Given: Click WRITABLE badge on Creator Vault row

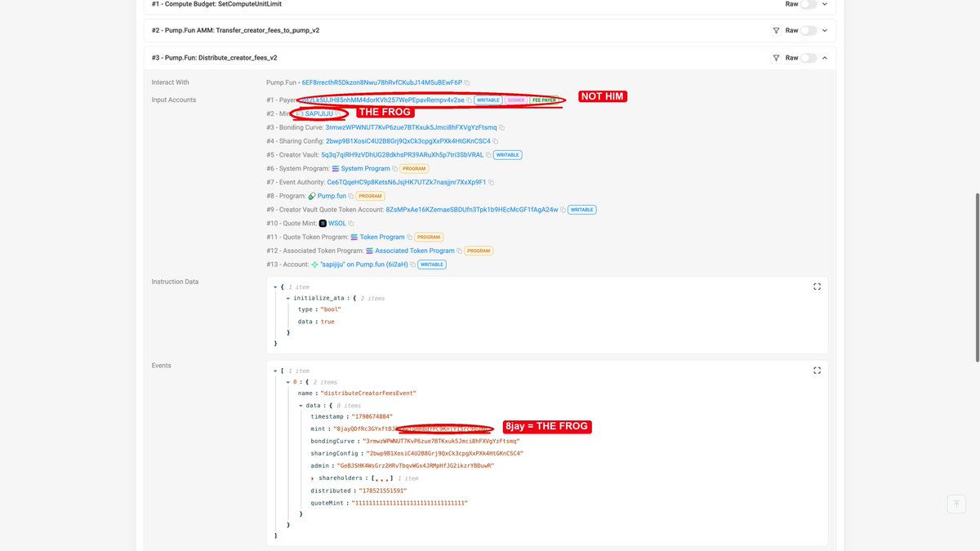Looking at the screenshot, I should point(508,155).
